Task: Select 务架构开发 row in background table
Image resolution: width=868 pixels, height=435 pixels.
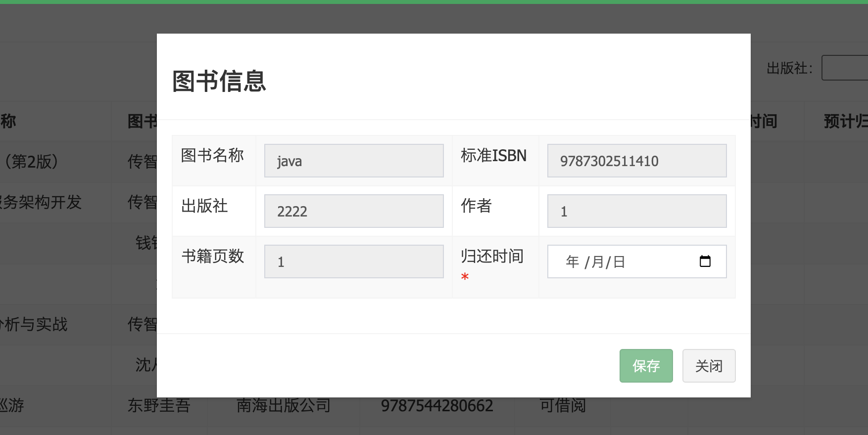Action: coord(41,202)
